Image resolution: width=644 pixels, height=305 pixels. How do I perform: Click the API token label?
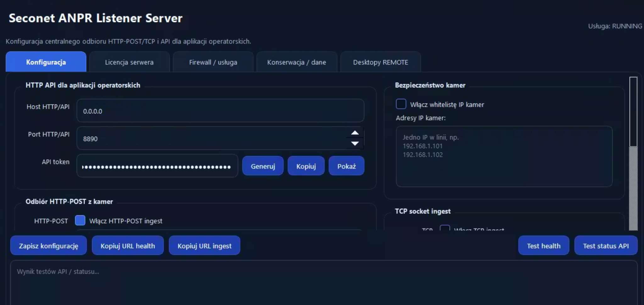pyautogui.click(x=56, y=162)
